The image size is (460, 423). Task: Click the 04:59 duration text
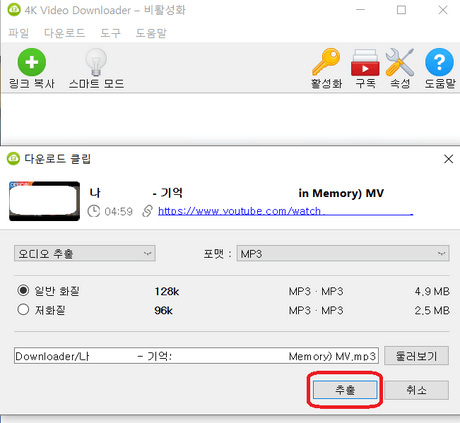click(x=118, y=211)
